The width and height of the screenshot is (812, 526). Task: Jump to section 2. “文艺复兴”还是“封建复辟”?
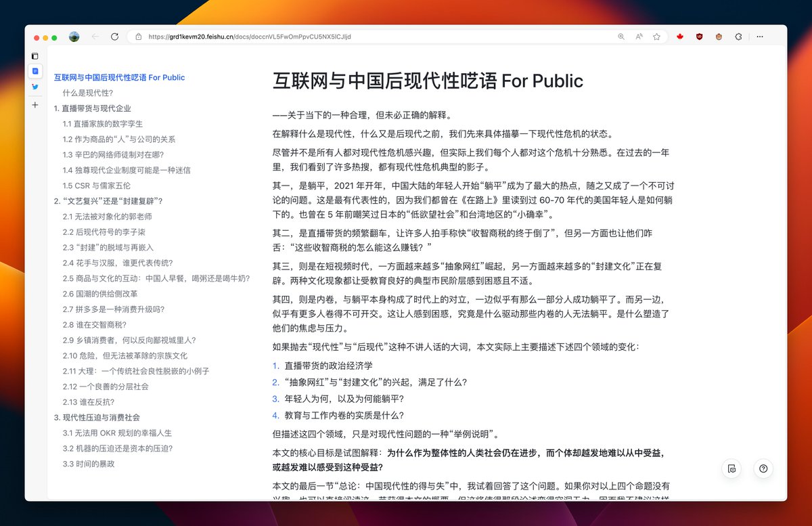(108, 201)
